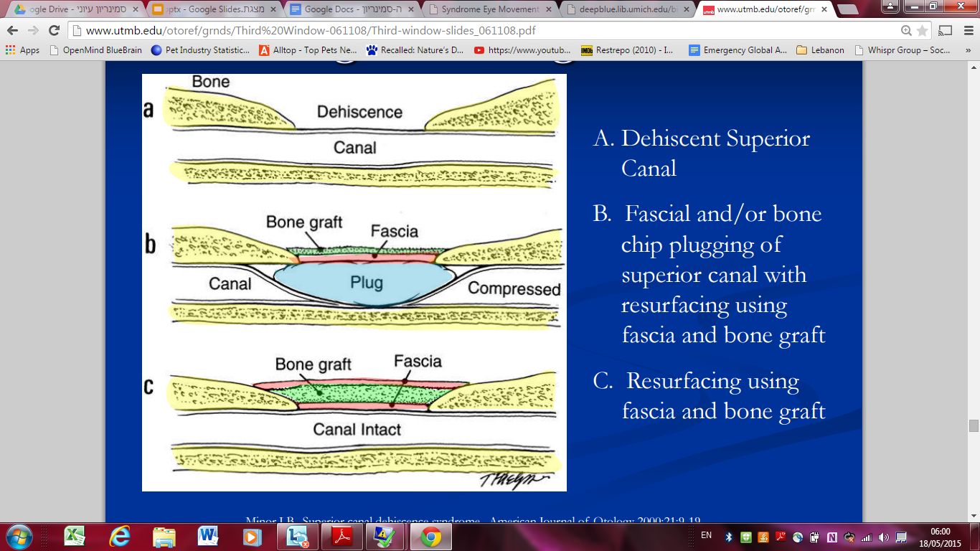Click the OneNote tray icon
Screen dimensions: 980x551
(832, 537)
